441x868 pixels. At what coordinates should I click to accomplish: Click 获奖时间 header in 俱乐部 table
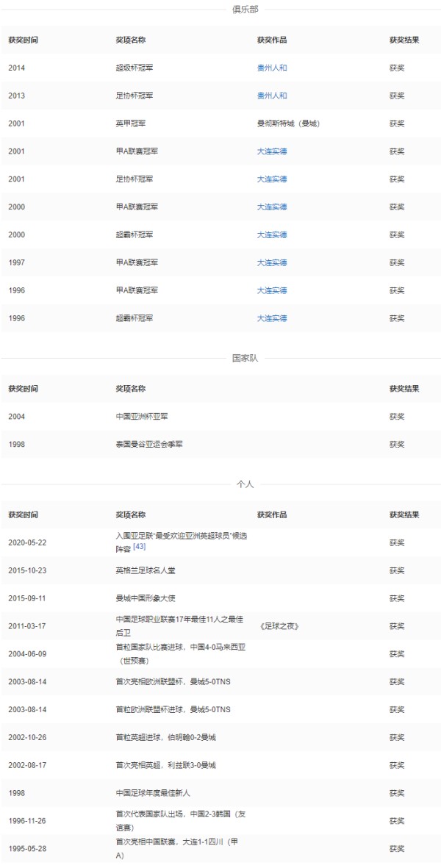24,40
